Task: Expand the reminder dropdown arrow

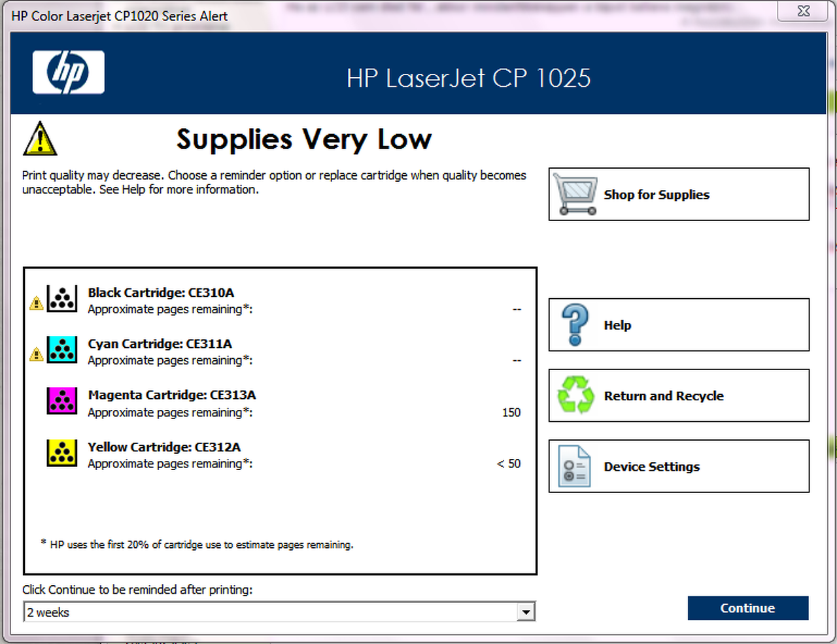Action: [x=526, y=612]
